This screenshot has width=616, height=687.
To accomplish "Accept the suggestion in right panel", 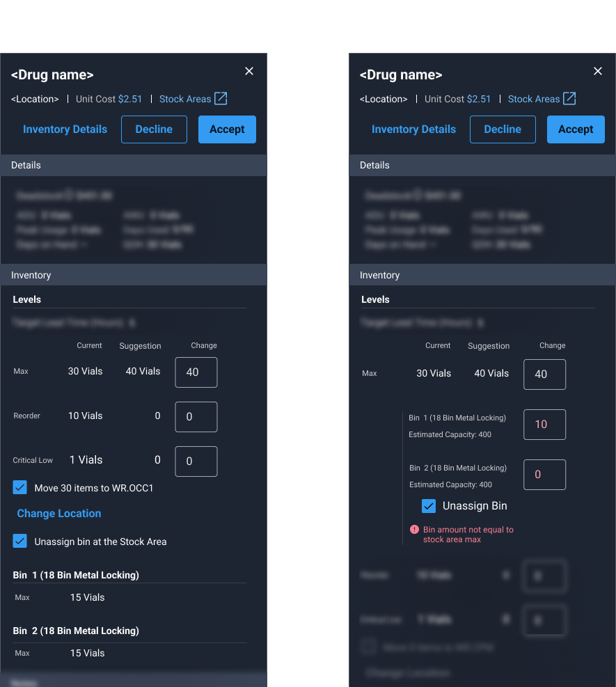I will [x=576, y=129].
